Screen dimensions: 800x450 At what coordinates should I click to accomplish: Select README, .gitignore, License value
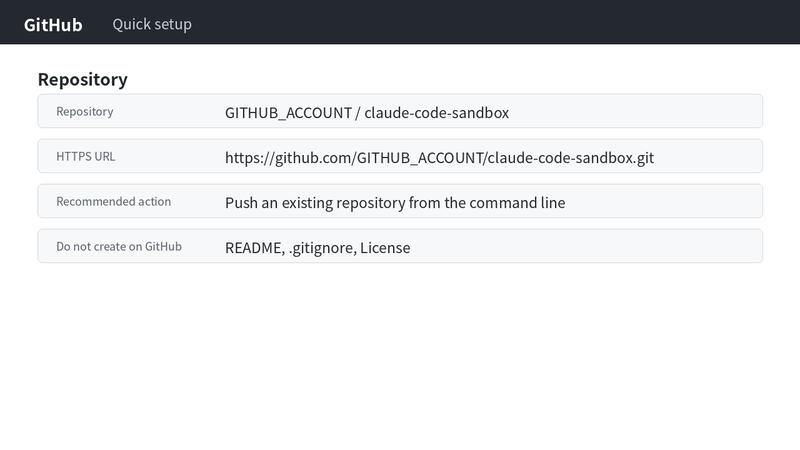pyautogui.click(x=317, y=247)
